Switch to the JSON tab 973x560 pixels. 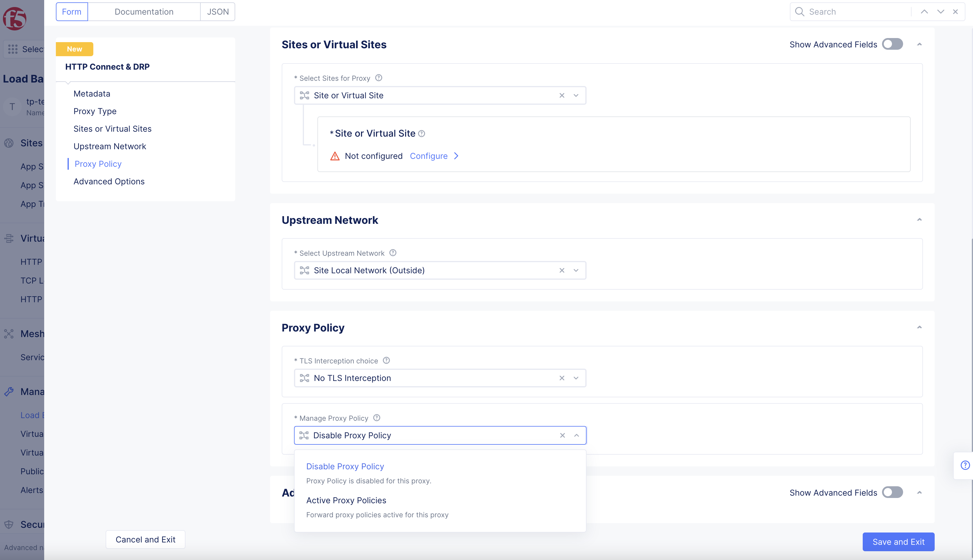pyautogui.click(x=218, y=11)
